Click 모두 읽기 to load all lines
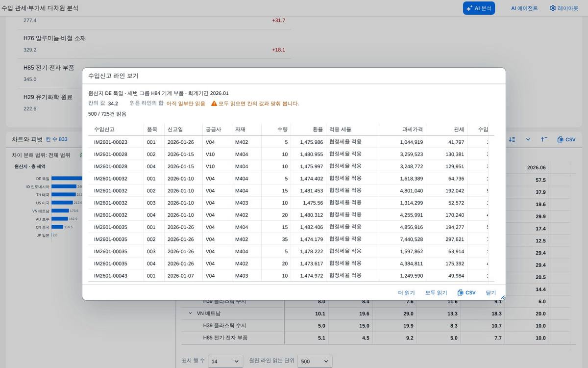 [x=436, y=292]
